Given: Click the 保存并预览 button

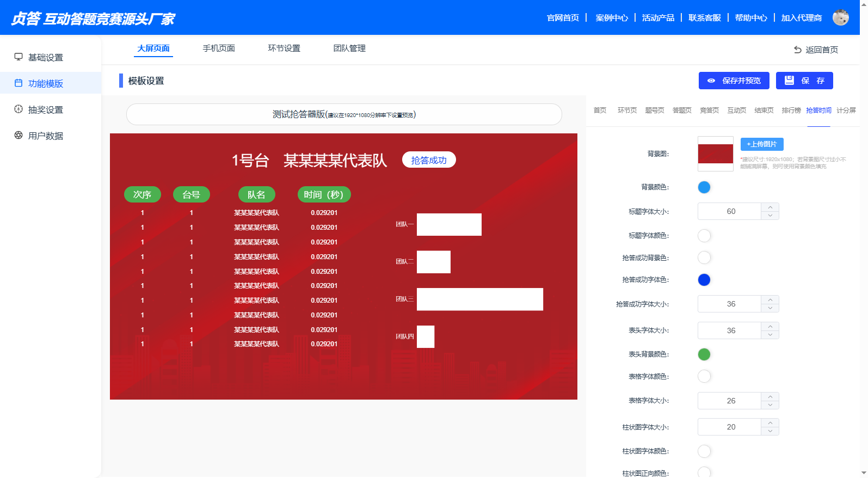Looking at the screenshot, I should (x=734, y=81).
